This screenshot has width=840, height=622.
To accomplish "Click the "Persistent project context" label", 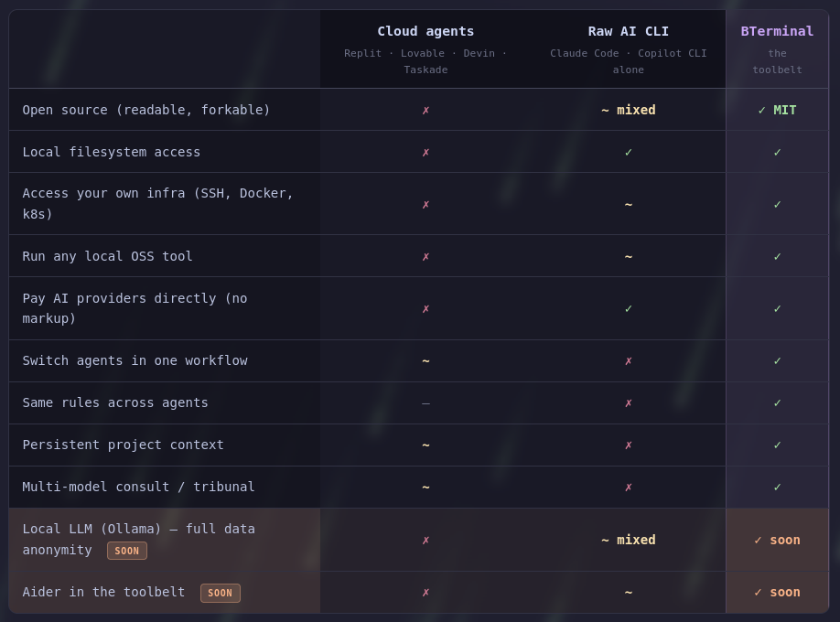I will 123,445.
